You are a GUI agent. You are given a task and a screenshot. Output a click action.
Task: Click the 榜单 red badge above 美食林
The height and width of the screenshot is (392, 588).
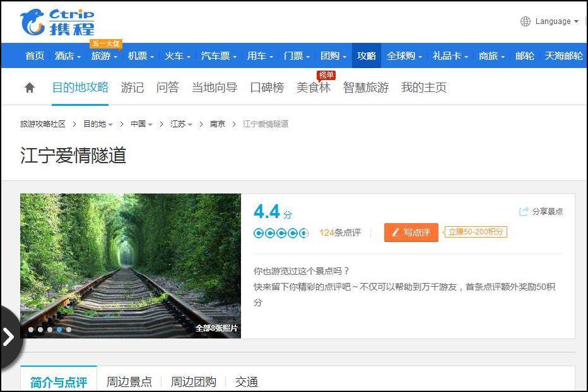tap(326, 76)
